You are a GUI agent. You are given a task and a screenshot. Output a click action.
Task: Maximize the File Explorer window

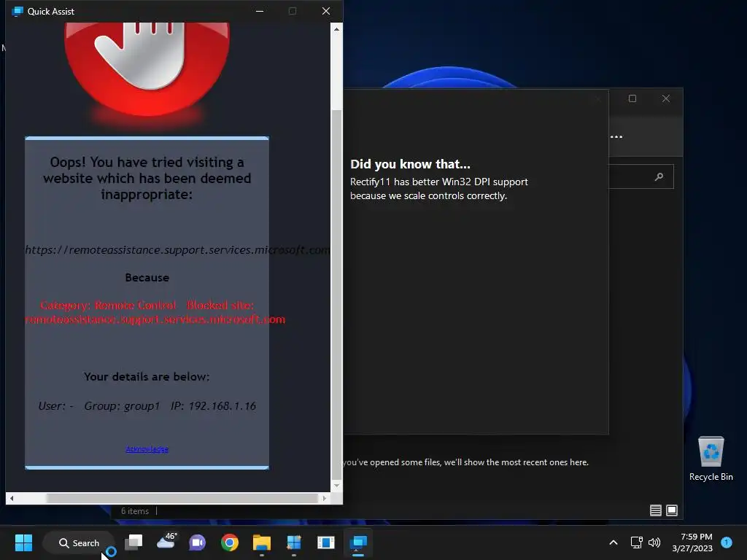point(632,98)
